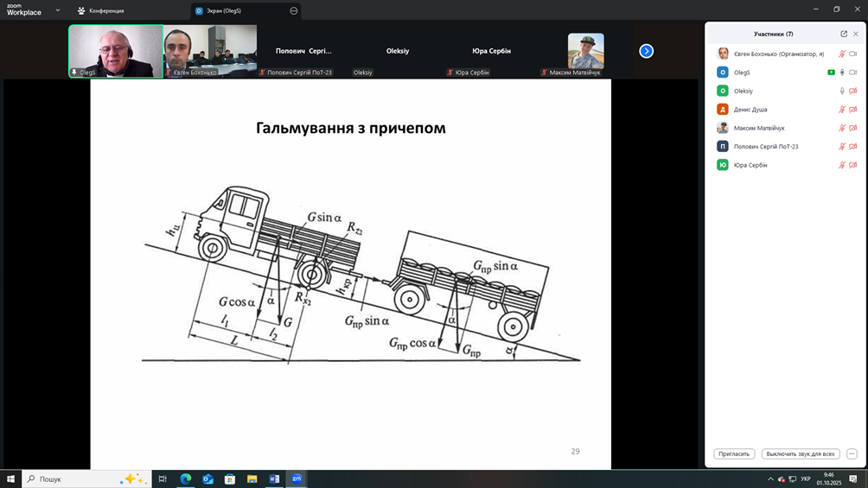Select OlegS video thumbnail
868x488 pixels.
116,51
